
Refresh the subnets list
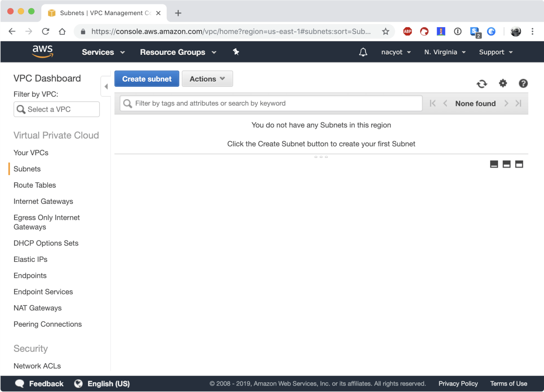pyautogui.click(x=482, y=84)
